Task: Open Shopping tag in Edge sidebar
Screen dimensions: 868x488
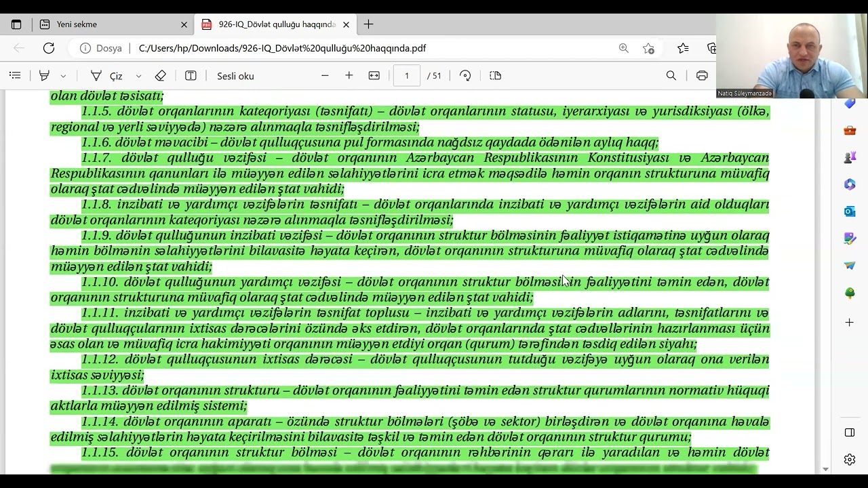Action: [x=850, y=103]
